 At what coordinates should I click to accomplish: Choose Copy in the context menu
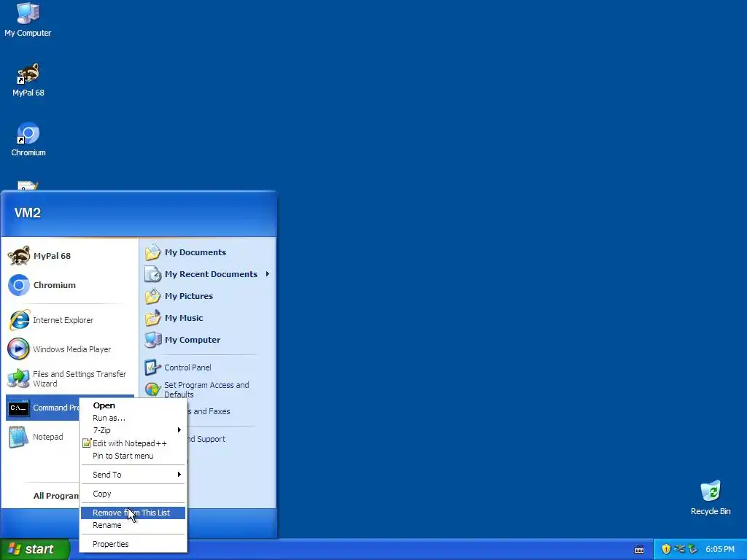tap(133, 494)
